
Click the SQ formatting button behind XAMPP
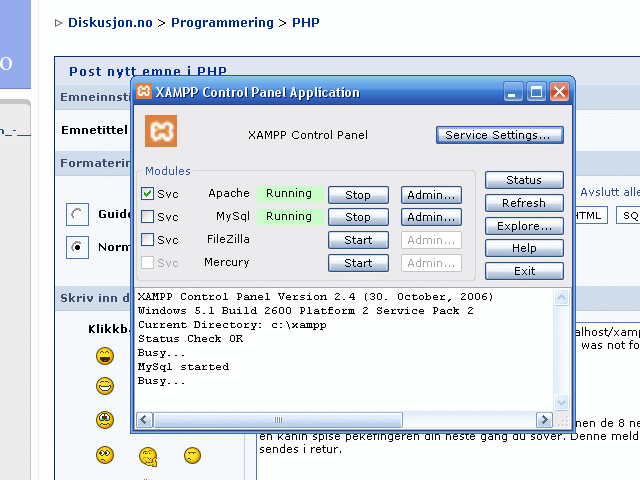click(x=628, y=215)
